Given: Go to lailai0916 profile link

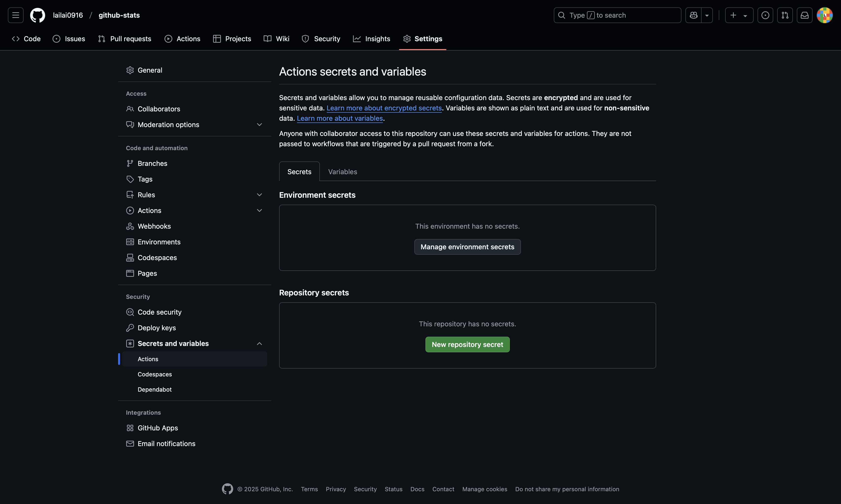Looking at the screenshot, I should pyautogui.click(x=68, y=15).
